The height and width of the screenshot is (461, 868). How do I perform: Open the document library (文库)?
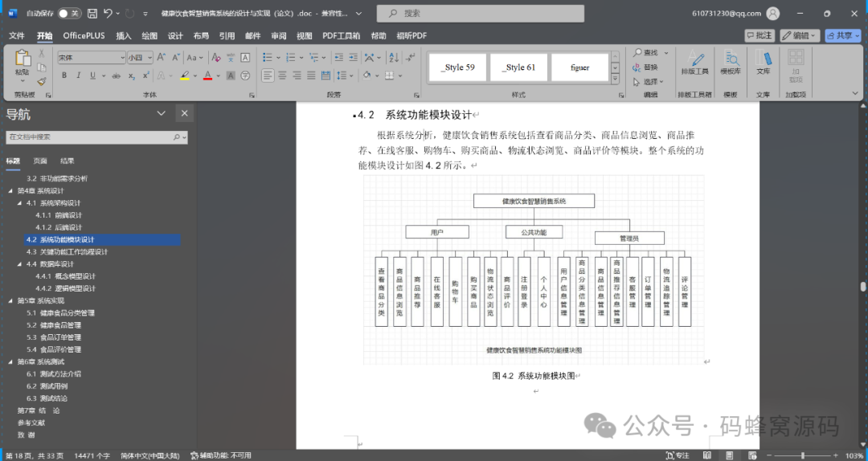[x=763, y=63]
